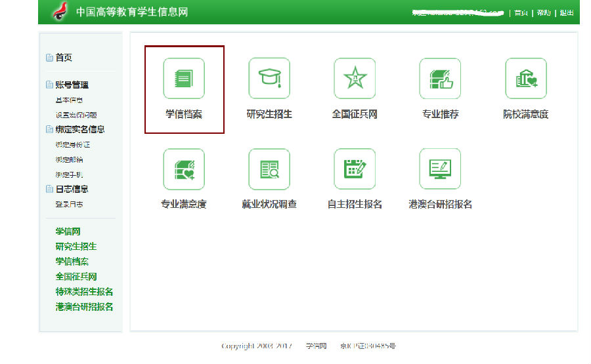The width and height of the screenshot is (591, 364).
Task: Go to 首页 in the left sidebar
Action: pos(64,58)
